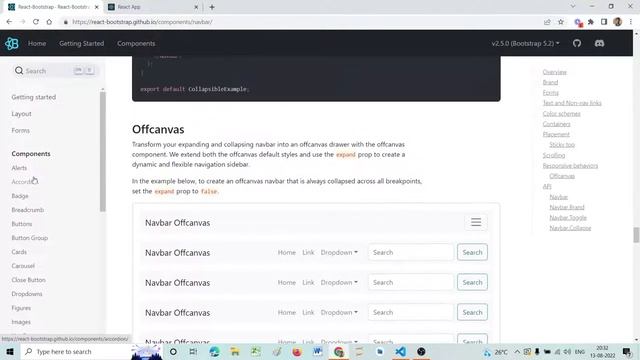
Task: Expand the v2.5.0 (Bootstrap 5.2) version dropdown
Action: pos(525,43)
